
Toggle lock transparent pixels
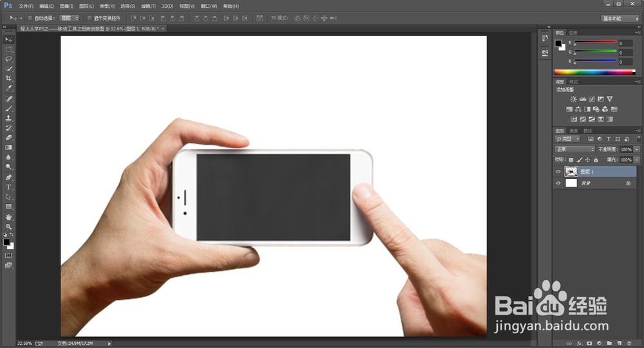[571, 160]
